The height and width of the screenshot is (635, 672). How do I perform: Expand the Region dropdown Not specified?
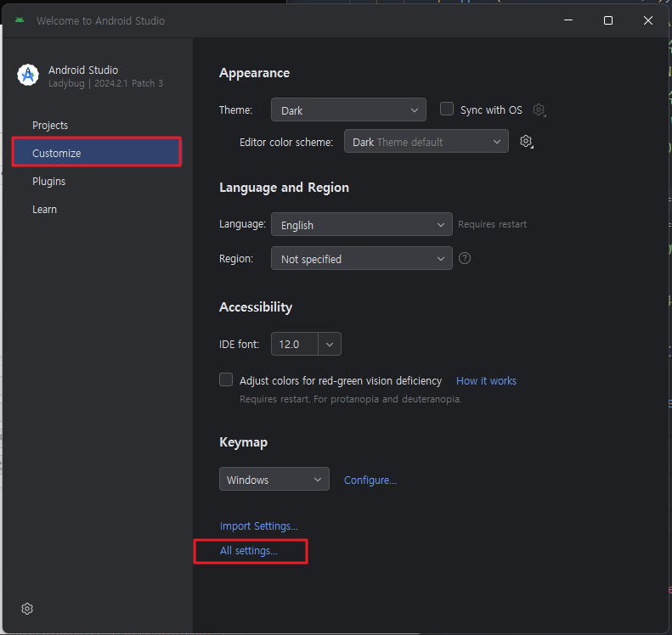point(361,258)
